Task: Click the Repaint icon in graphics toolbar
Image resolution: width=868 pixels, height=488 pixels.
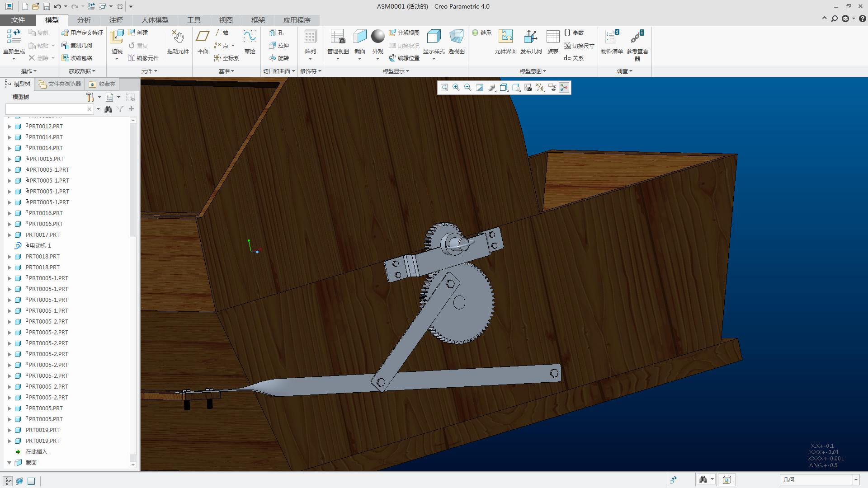Action: coord(480,88)
